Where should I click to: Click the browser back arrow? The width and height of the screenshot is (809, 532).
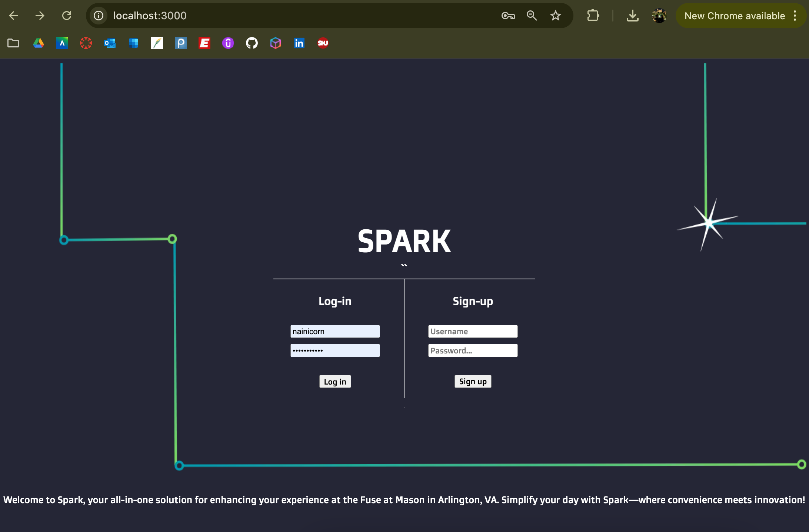tap(14, 16)
